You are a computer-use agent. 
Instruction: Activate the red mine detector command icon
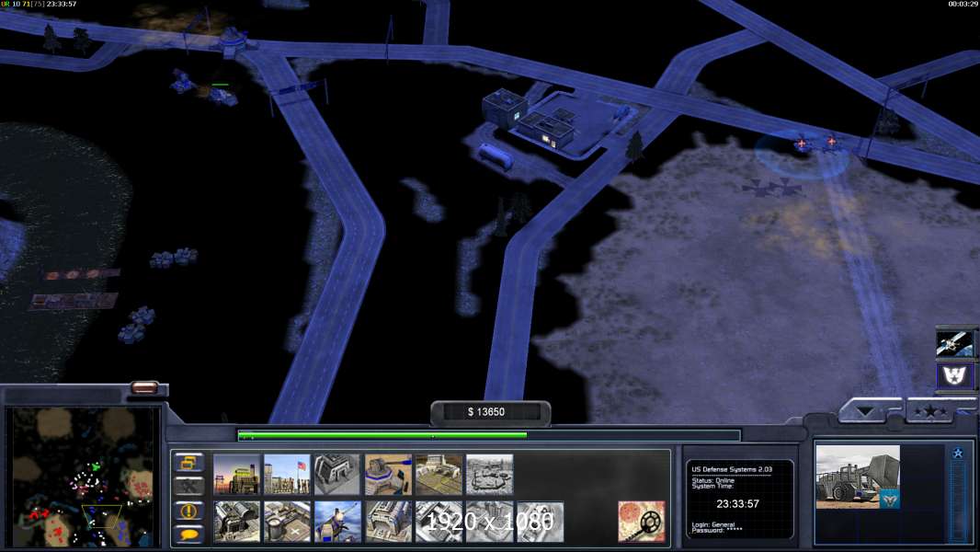pos(642,522)
